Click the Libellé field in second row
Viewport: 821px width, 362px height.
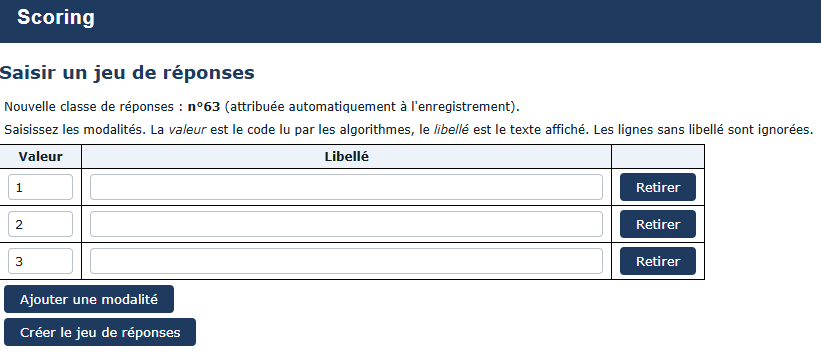pyautogui.click(x=346, y=224)
